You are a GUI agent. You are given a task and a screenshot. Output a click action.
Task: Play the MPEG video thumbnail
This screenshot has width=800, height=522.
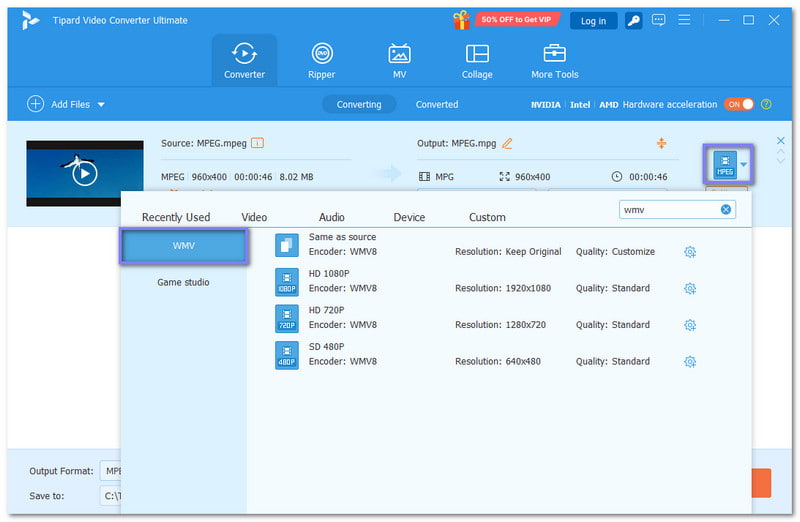85,173
